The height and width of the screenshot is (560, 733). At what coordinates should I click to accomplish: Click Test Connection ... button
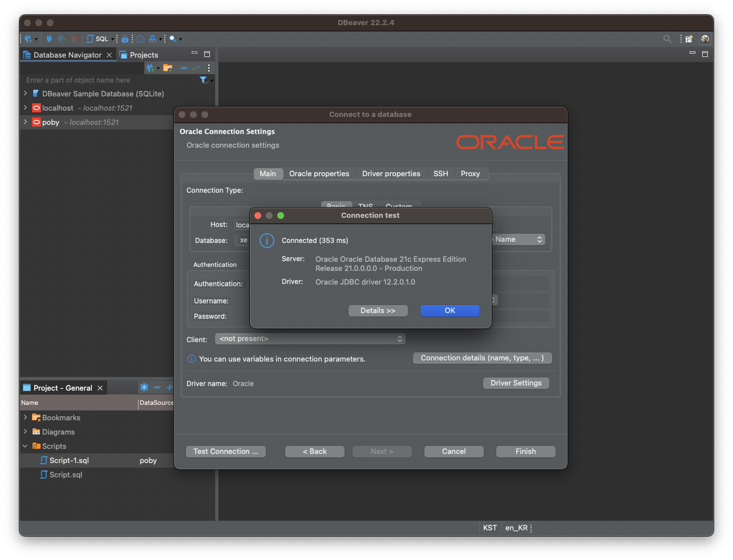pos(226,452)
